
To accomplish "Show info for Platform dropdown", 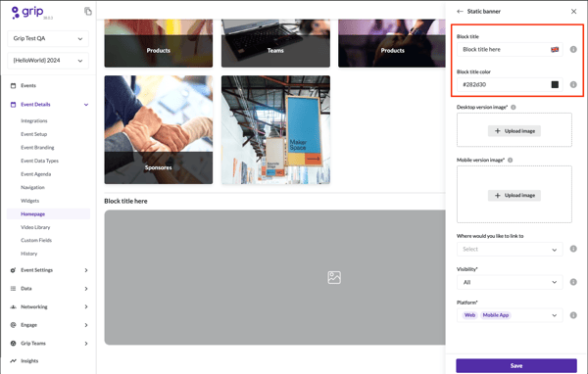I will [x=573, y=315].
